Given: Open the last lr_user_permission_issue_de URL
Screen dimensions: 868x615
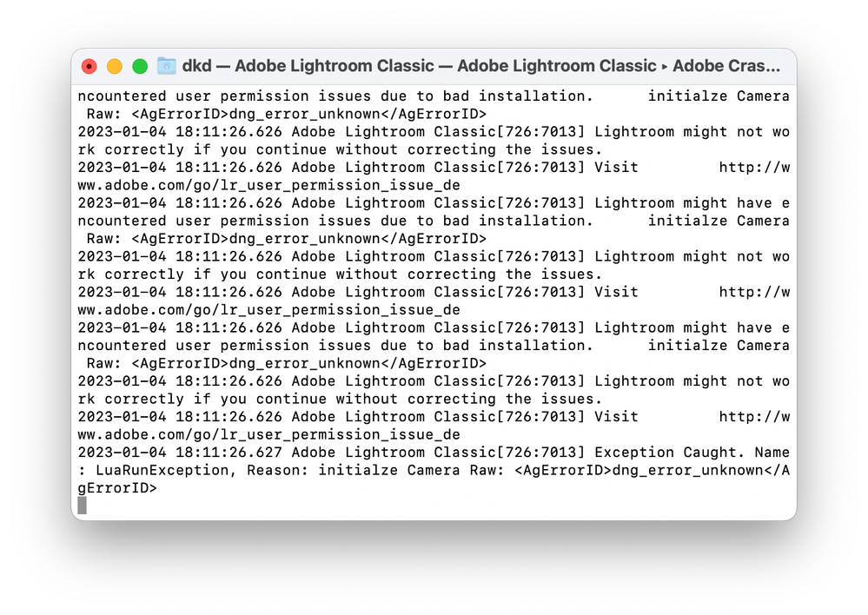Looking at the screenshot, I should [269, 434].
